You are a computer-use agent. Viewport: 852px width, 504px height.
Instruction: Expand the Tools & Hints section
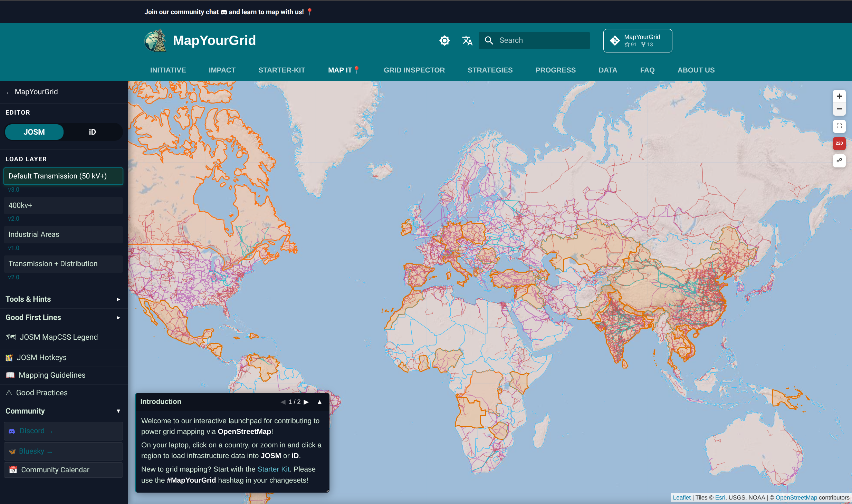pyautogui.click(x=63, y=299)
